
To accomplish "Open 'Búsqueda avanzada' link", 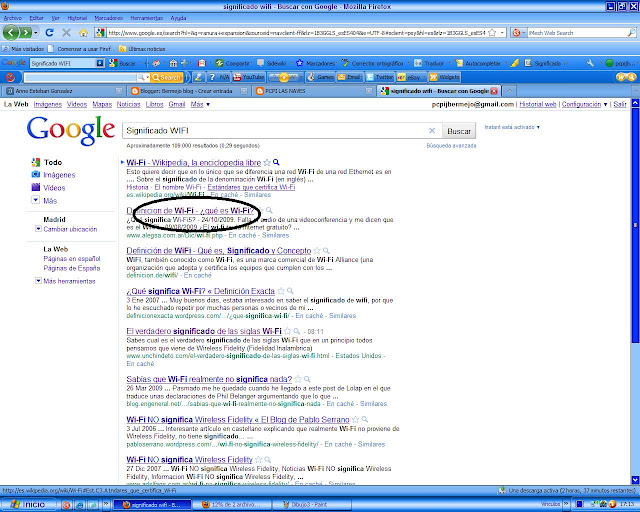I will tap(451, 145).
